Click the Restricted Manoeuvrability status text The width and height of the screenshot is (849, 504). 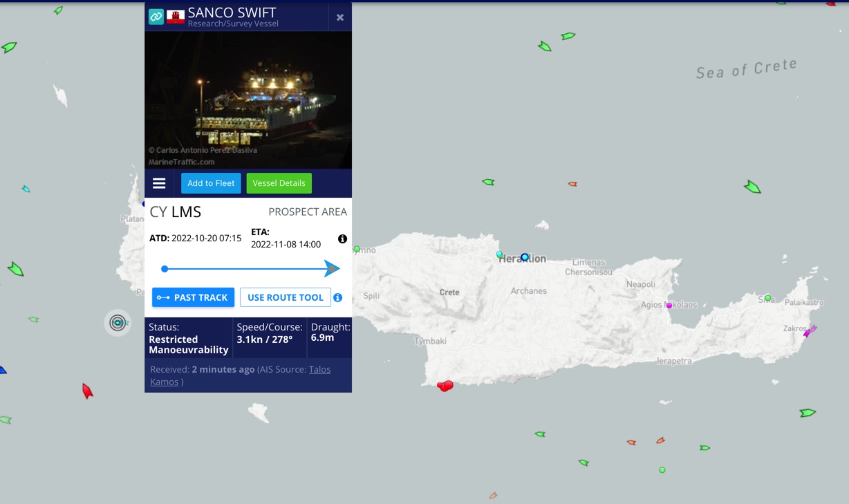click(189, 344)
